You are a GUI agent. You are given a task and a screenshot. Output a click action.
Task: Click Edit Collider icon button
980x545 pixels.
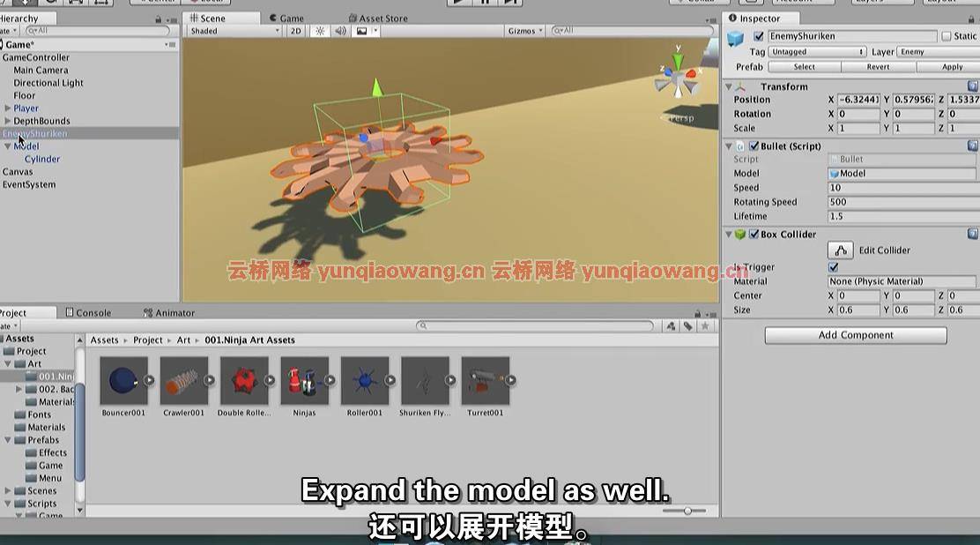(x=841, y=250)
